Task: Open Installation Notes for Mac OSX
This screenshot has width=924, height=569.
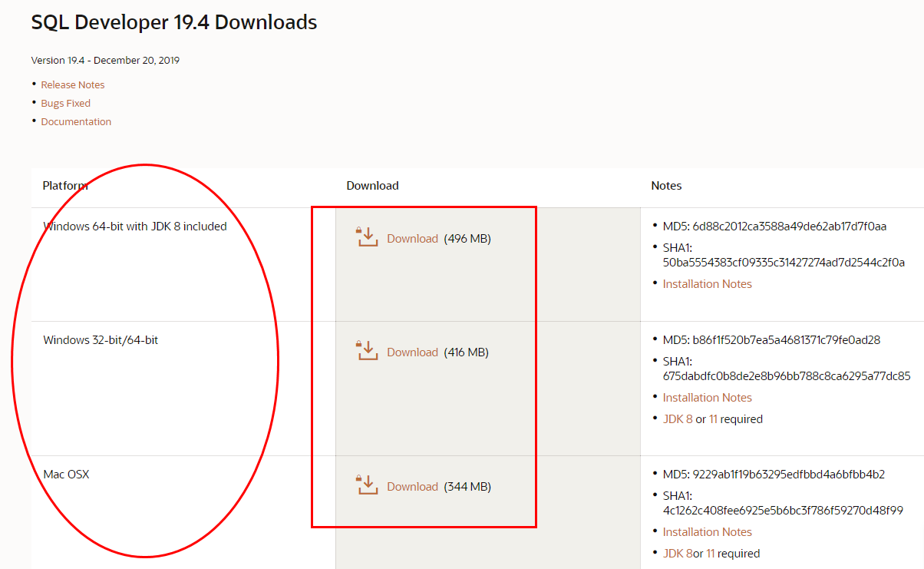Action: pyautogui.click(x=708, y=532)
